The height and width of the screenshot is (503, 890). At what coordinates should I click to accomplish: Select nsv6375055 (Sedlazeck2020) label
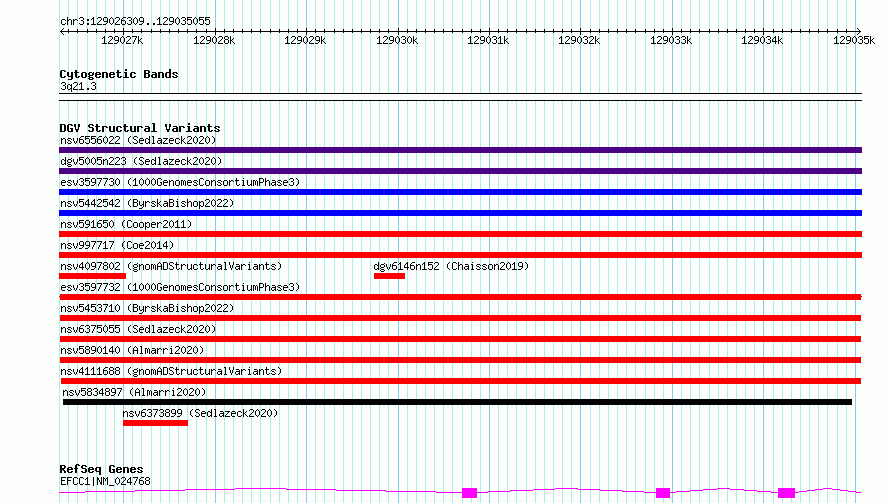pos(138,329)
